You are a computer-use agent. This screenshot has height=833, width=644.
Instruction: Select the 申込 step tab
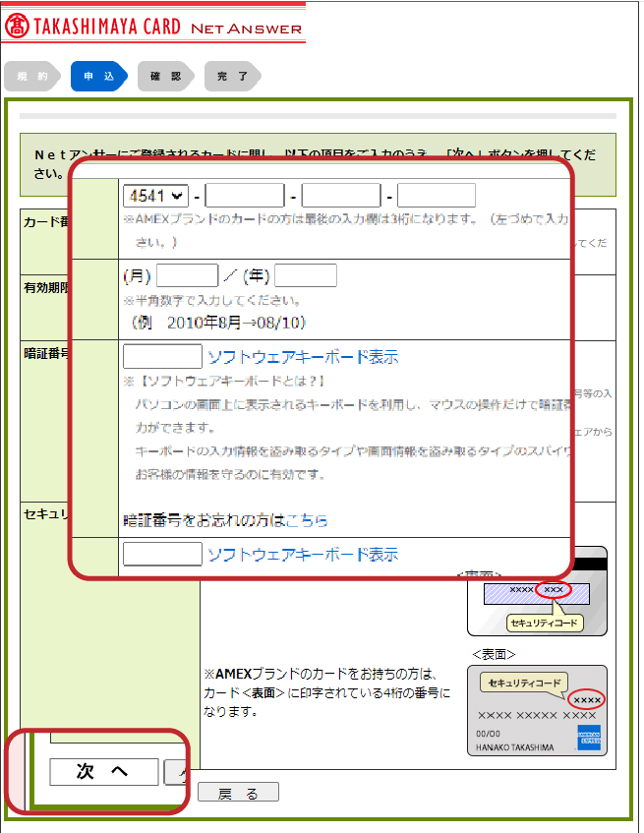99,76
